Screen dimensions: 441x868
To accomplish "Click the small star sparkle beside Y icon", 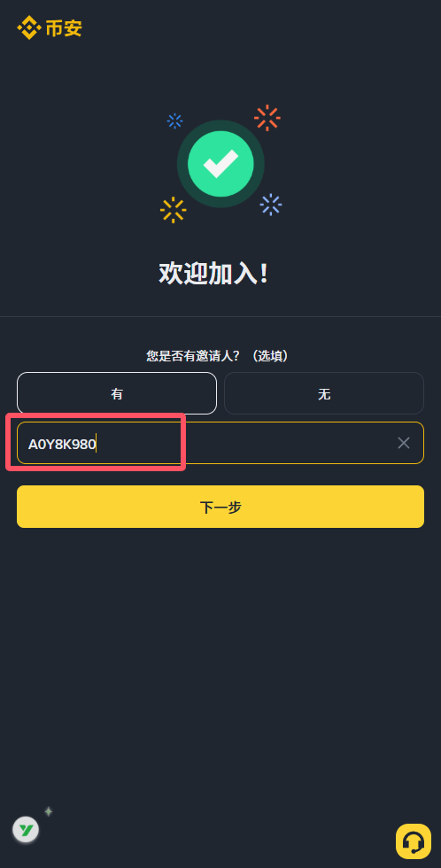I will tap(48, 811).
